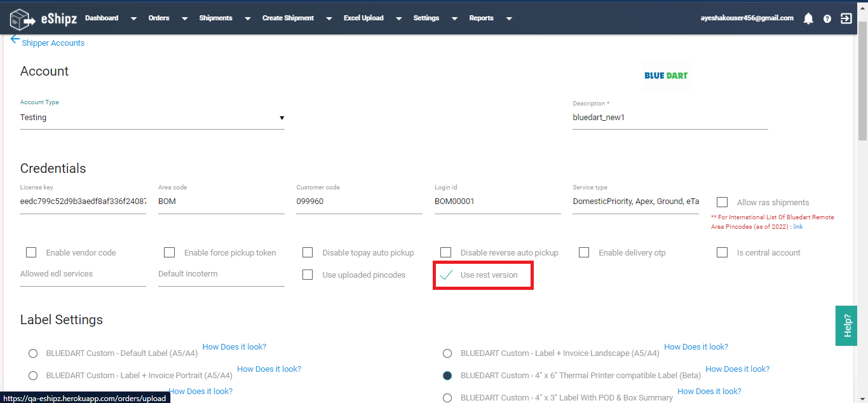Open the Reports menu
This screenshot has height=403, width=868.
click(x=482, y=18)
